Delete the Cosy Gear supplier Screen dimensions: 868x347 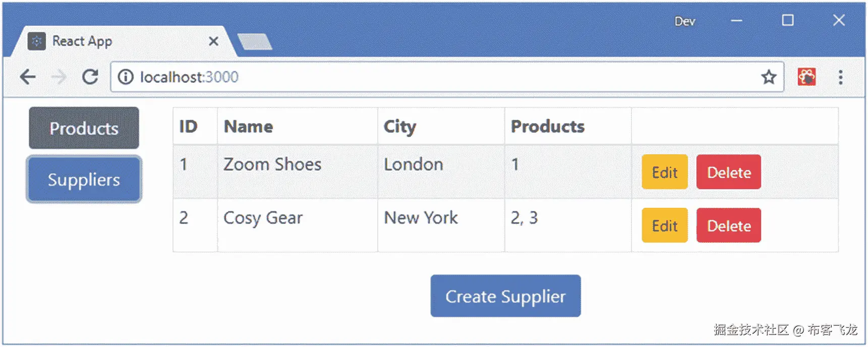(728, 225)
